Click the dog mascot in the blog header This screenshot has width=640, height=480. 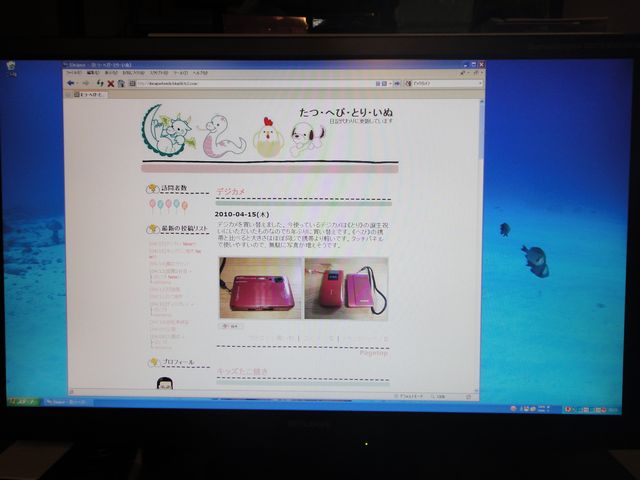pos(307,137)
